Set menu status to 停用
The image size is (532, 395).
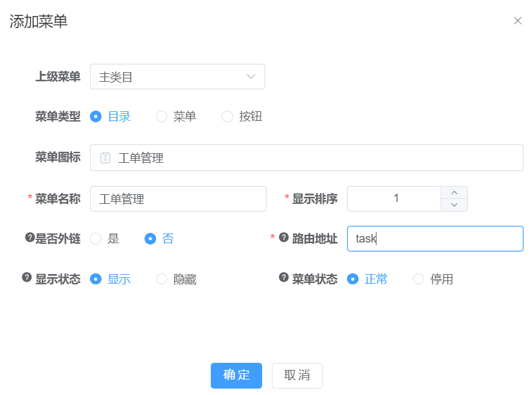pyautogui.click(x=419, y=279)
